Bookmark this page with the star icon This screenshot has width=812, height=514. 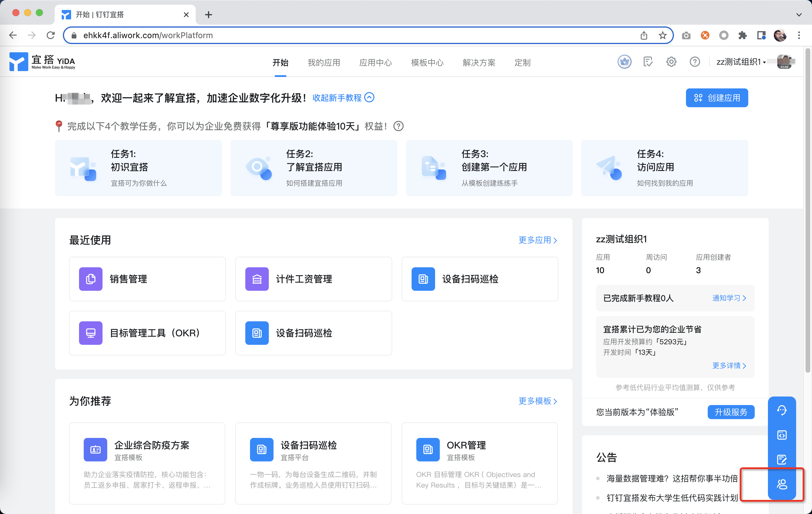click(x=662, y=35)
